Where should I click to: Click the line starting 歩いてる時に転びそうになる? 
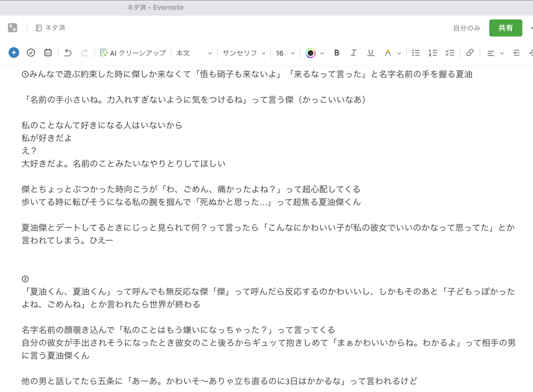tap(191, 202)
